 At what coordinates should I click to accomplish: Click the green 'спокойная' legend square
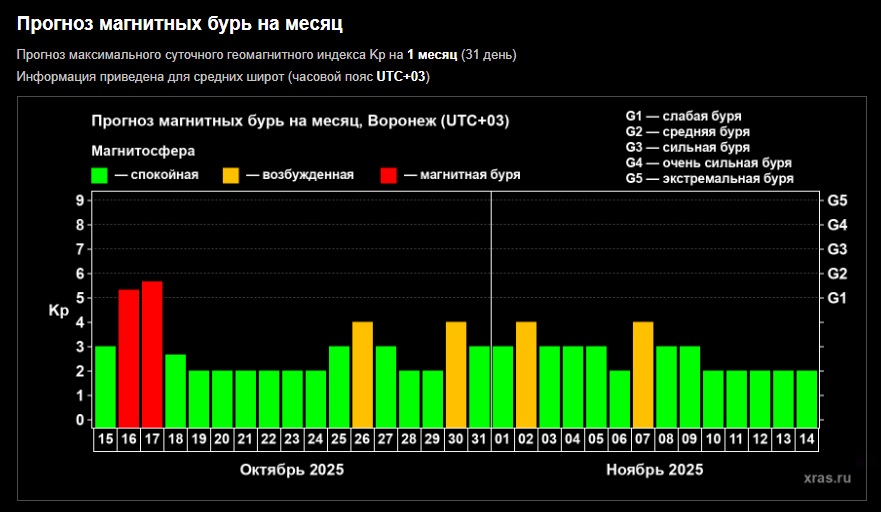coord(99,175)
